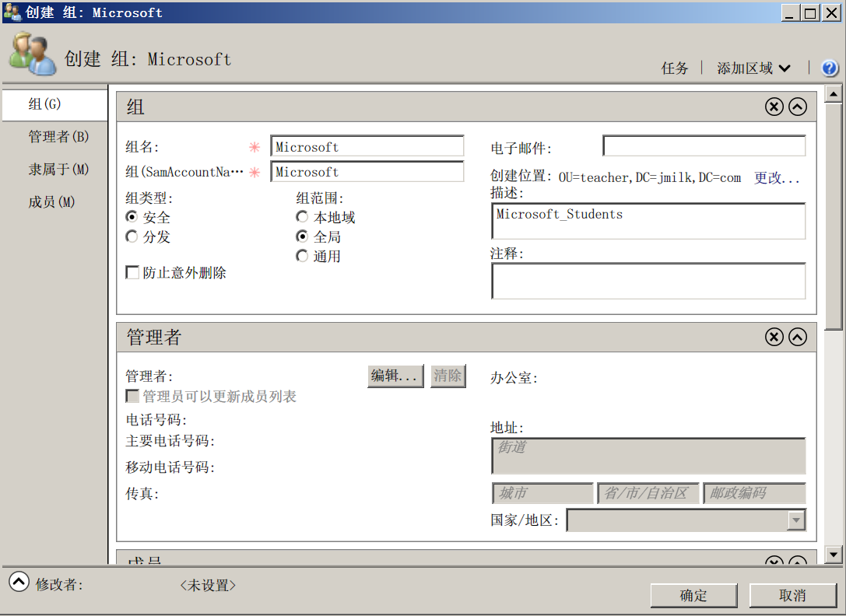The width and height of the screenshot is (846, 616).
Task: Click the <未设置> modifier value
Action: (208, 585)
